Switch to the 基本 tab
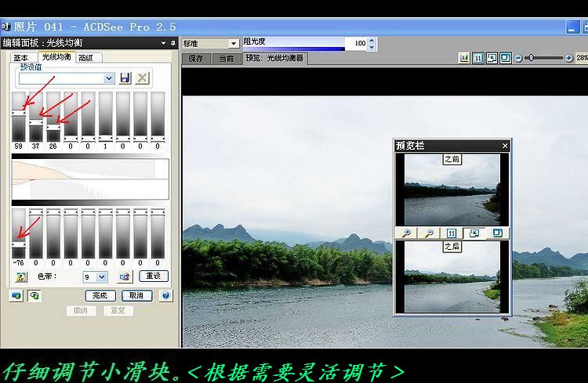Viewport: 588px width, 383px height. [21, 58]
